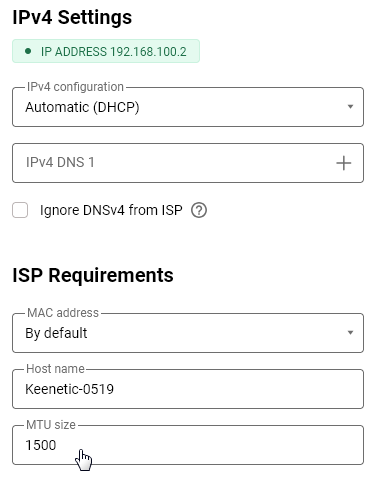This screenshot has height=490, width=380.
Task: Click the green status dot in IP badge
Action: coord(28,51)
